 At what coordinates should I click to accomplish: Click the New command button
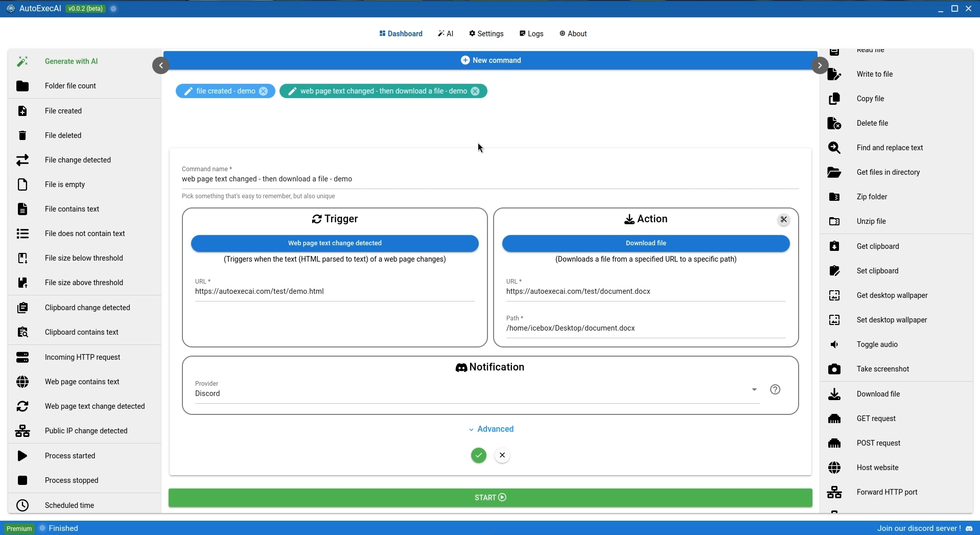pos(491,60)
